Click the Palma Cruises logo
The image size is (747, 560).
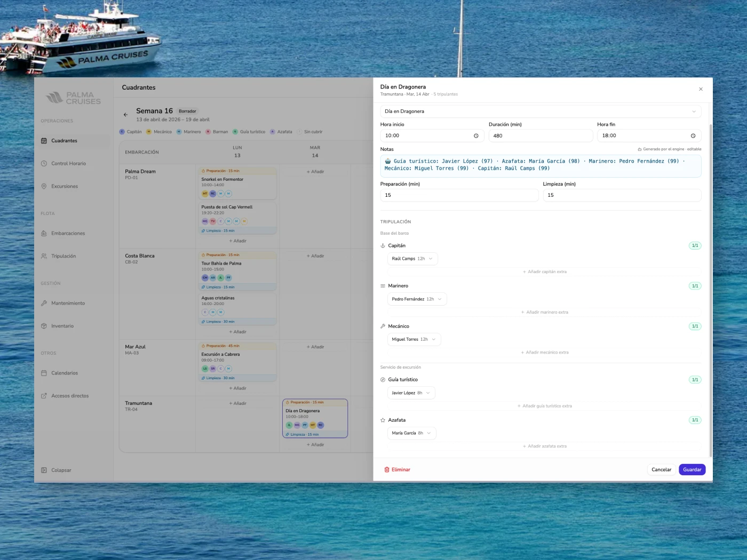tap(74, 98)
